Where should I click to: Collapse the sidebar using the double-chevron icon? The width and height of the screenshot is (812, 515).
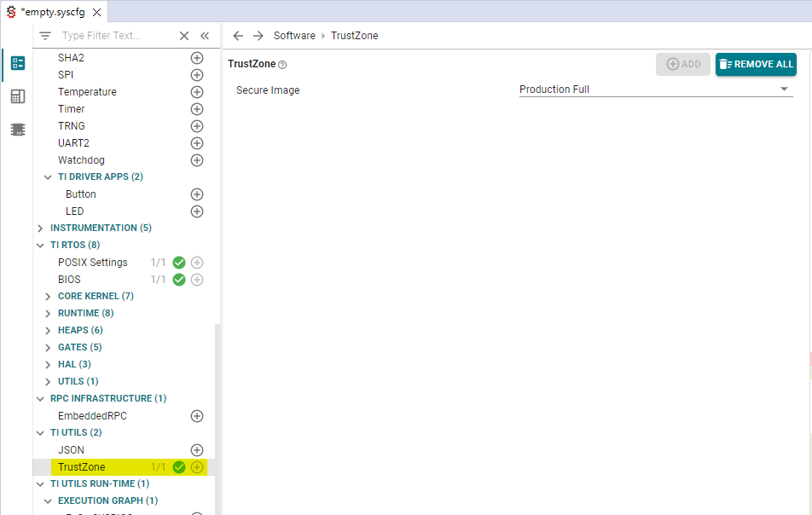coord(205,35)
